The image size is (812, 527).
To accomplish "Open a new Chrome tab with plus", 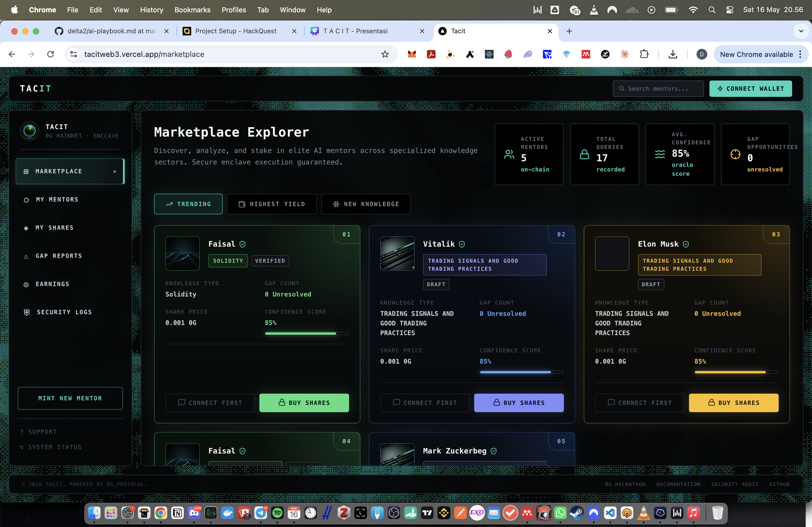I will point(569,31).
